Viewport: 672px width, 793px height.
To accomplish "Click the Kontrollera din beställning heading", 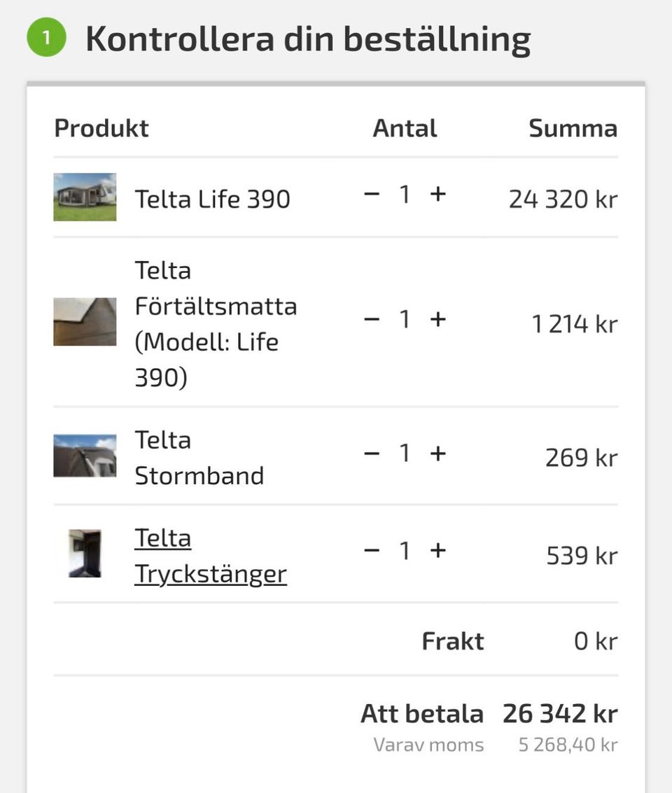I will (307, 39).
